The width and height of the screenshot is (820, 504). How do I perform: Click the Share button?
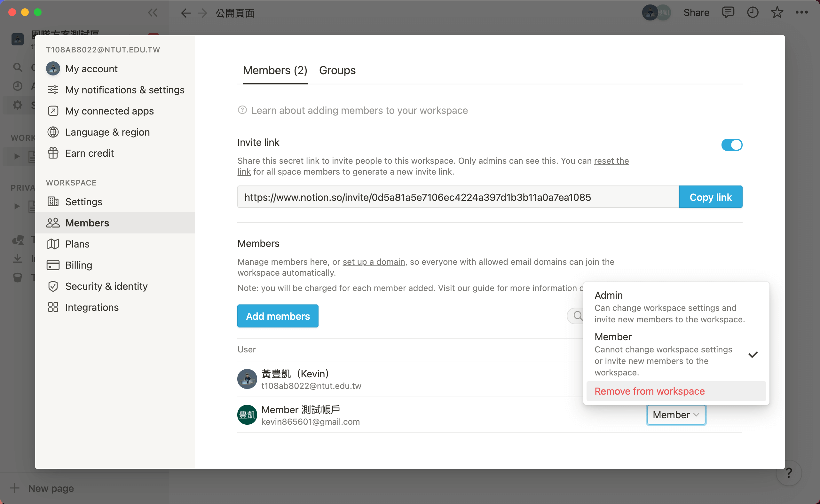[696, 13]
